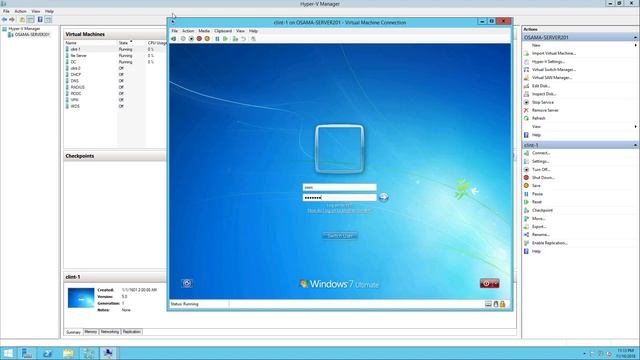Switch to Replication tab
Screen dimensions: 640x360
coord(131,332)
